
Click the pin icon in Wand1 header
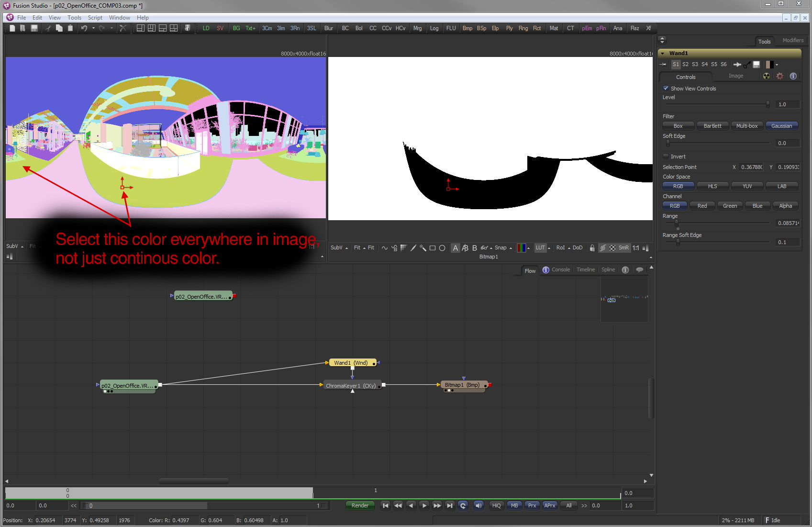pyautogui.click(x=663, y=64)
